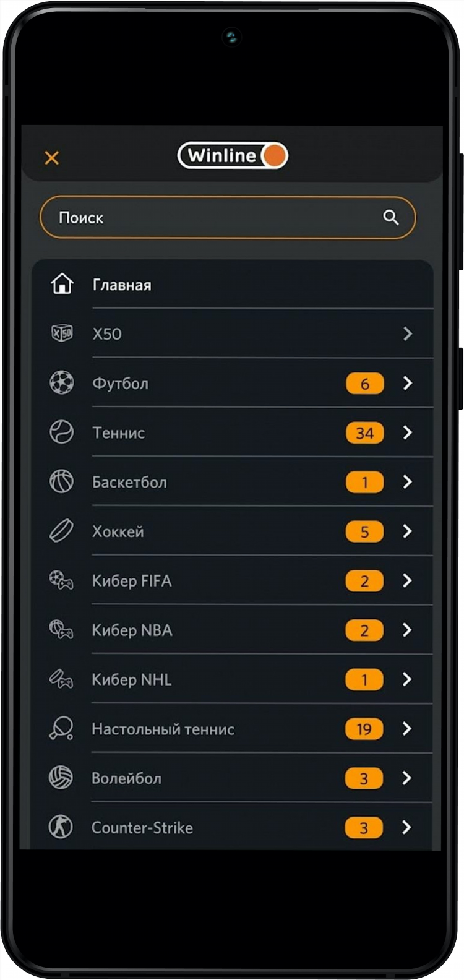The height and width of the screenshot is (980, 464).
Task: Tap the home icon beside Главная
Action: pyautogui.click(x=62, y=284)
